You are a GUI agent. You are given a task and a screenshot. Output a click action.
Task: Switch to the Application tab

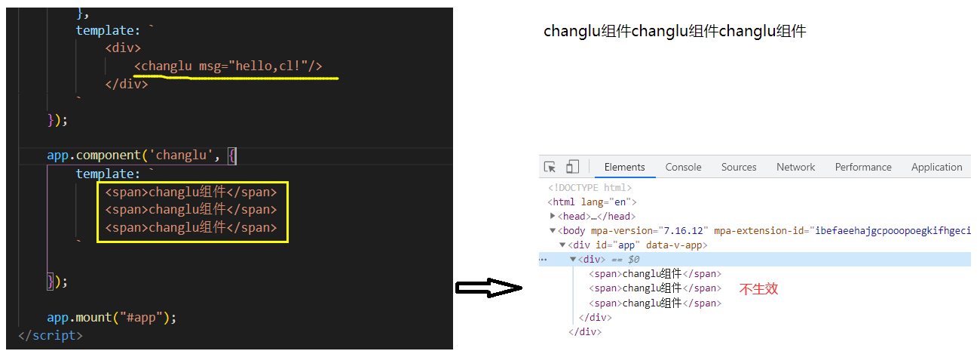click(x=936, y=167)
